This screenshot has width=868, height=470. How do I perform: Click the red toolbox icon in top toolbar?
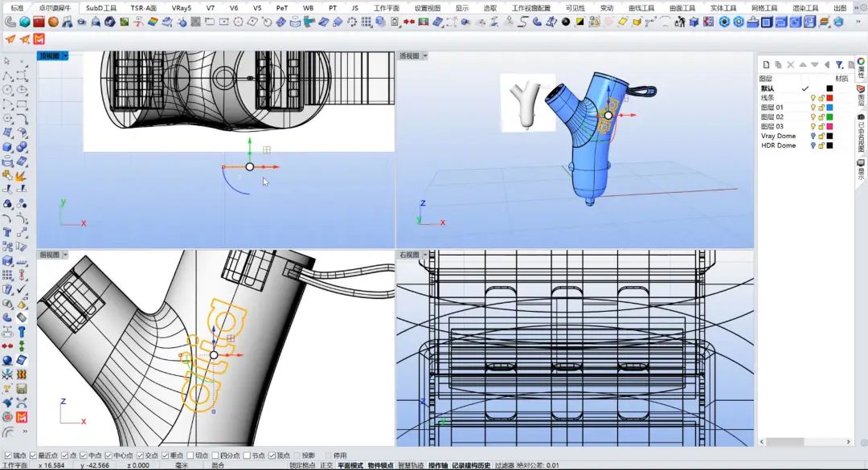pos(39,22)
